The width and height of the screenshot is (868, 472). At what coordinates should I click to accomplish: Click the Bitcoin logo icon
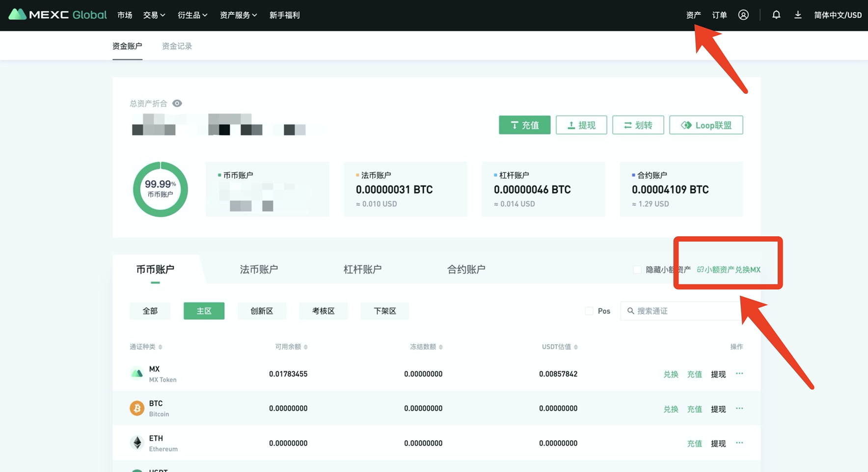[137, 408]
